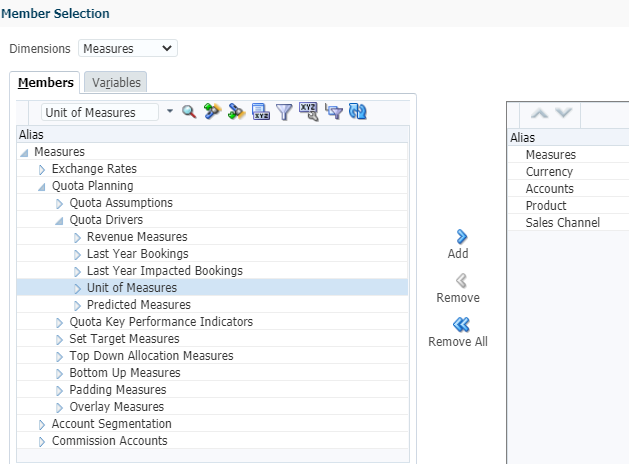The width and height of the screenshot is (629, 464).
Task: Click the gray Remove chevron icon
Action: (462, 281)
